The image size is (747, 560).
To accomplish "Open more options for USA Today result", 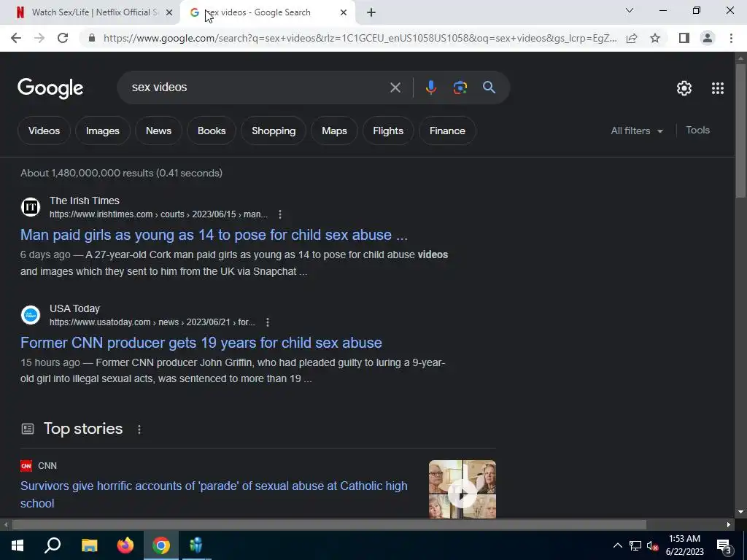I will pyautogui.click(x=268, y=322).
